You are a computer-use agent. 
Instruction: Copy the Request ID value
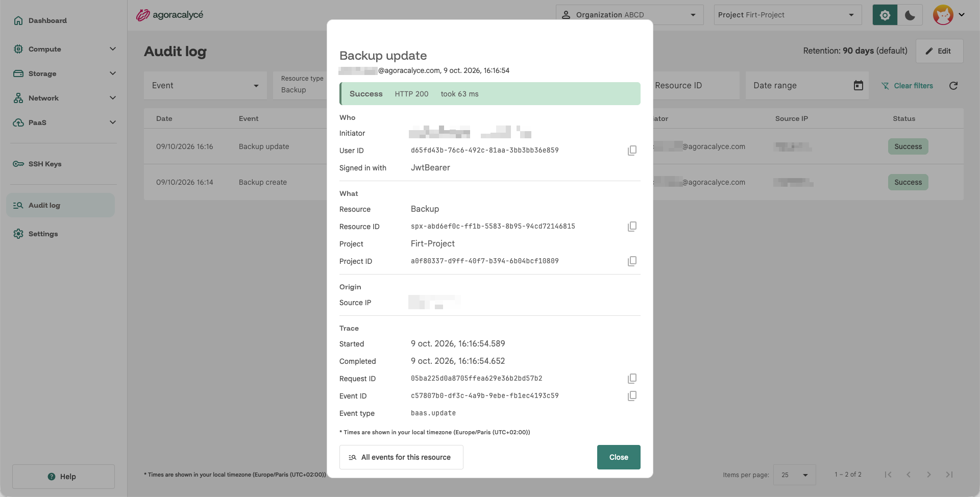[632, 379]
